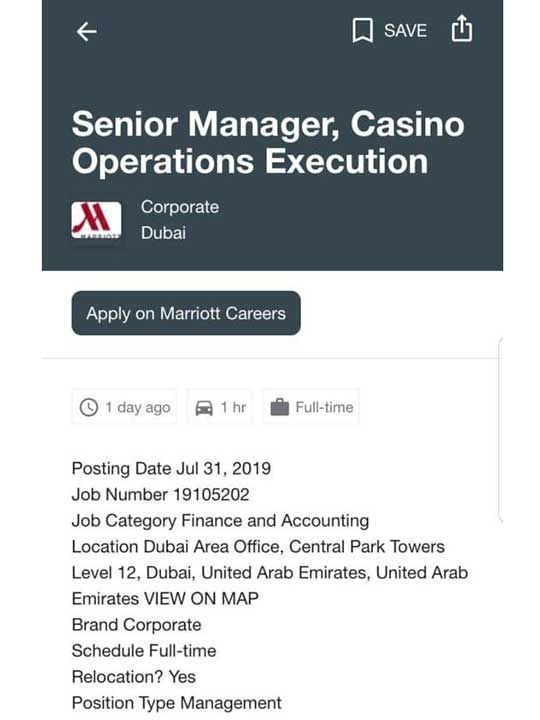Tap the Dubai location text
The width and height of the screenshot is (540, 720).
pos(163,233)
